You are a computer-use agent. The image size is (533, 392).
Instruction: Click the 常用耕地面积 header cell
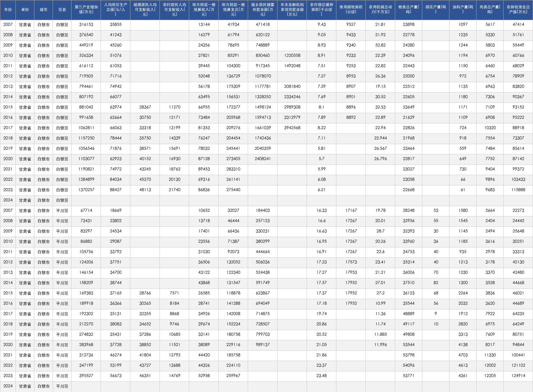[351, 10]
